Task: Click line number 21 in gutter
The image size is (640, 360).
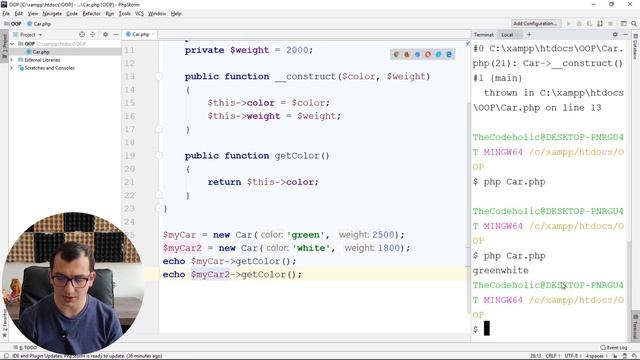Action: point(129,182)
